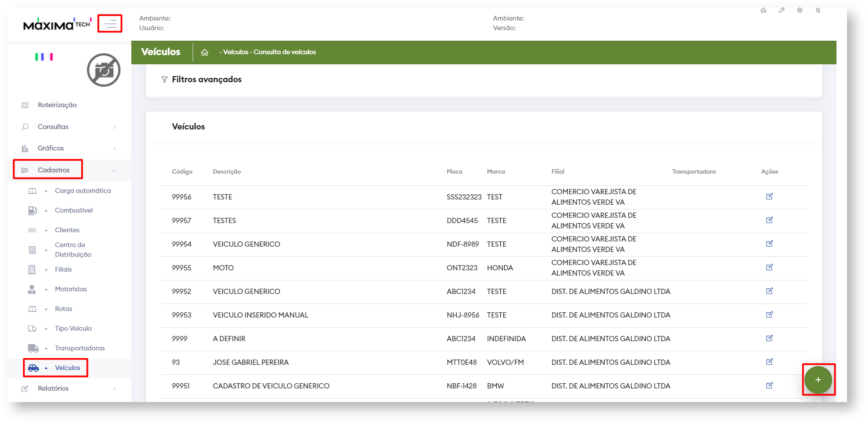The image size is (868, 423).
Task: Click the wrench tool icon at top
Action: point(781,10)
